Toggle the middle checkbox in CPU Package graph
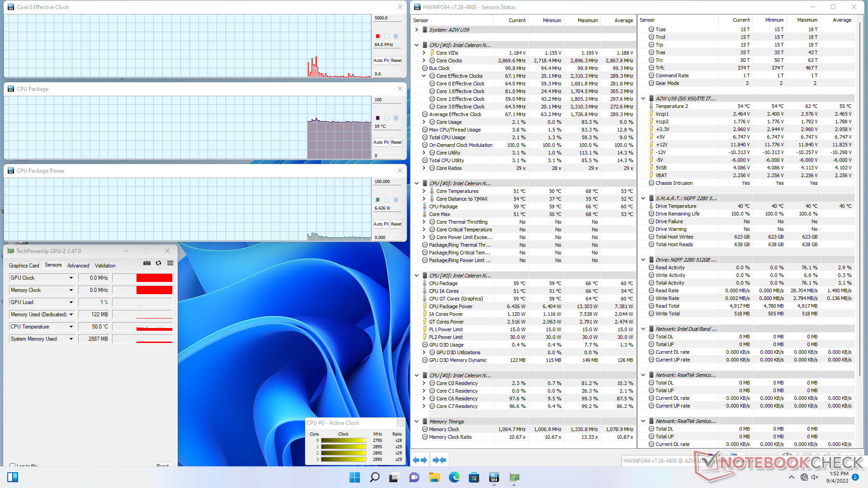 coord(387,118)
